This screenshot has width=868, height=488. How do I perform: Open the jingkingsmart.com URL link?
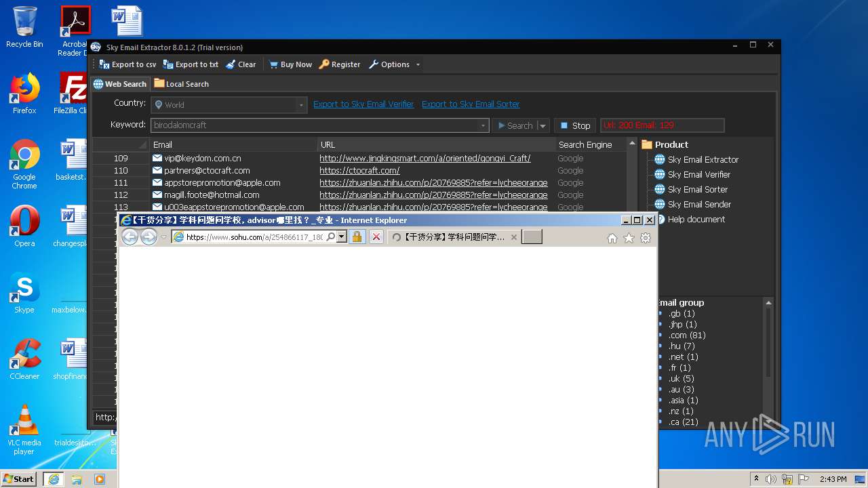(x=425, y=158)
